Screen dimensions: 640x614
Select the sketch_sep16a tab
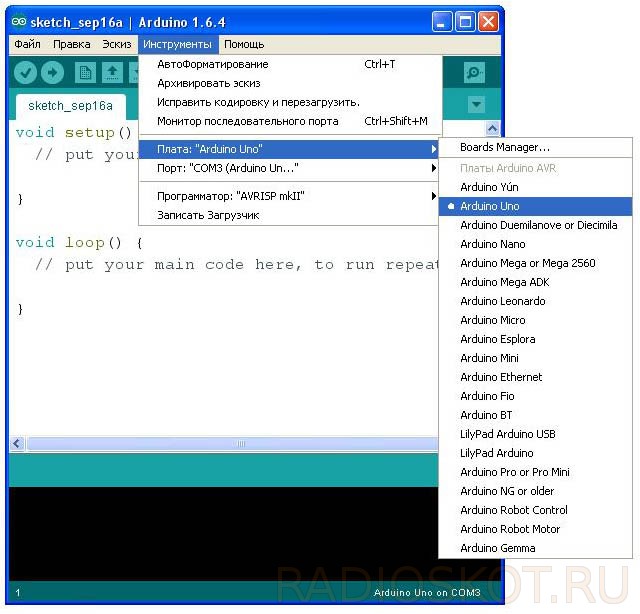pos(70,106)
